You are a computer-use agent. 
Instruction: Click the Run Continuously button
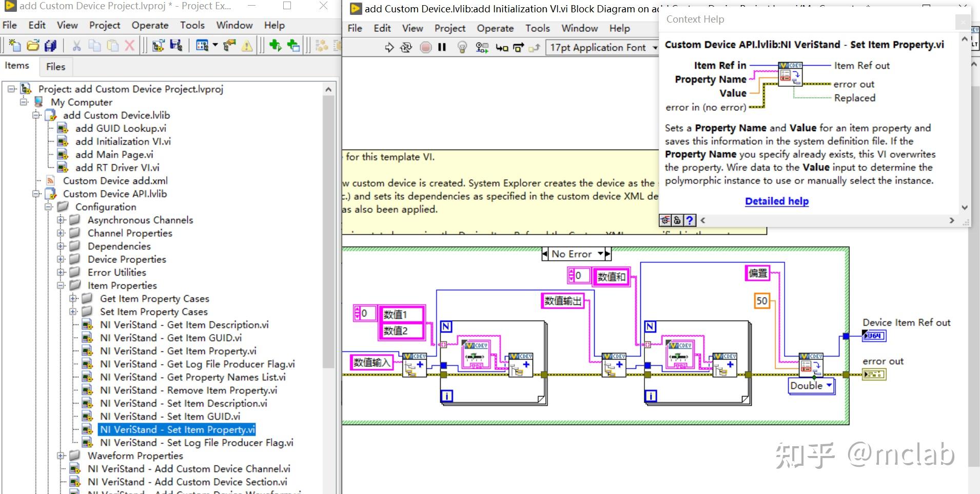[406, 48]
